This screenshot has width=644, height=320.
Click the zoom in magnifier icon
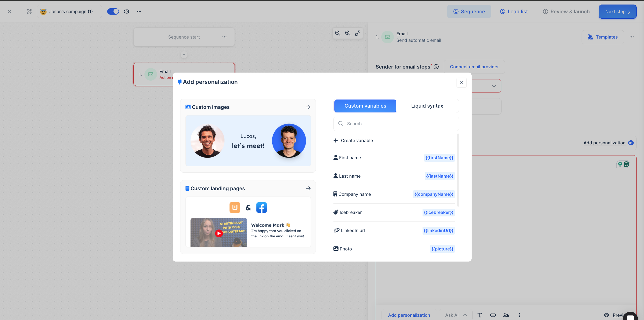point(348,33)
